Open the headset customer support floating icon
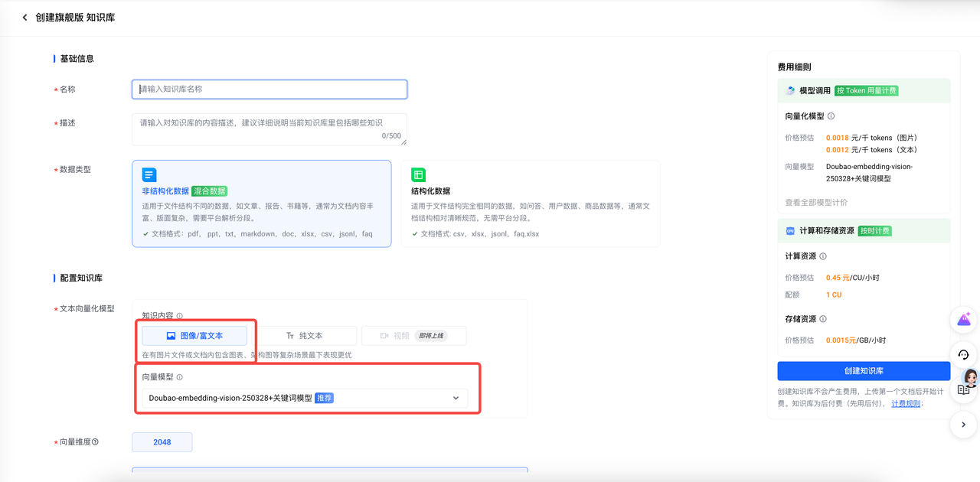This screenshot has width=980, height=482. pyautogui.click(x=964, y=355)
